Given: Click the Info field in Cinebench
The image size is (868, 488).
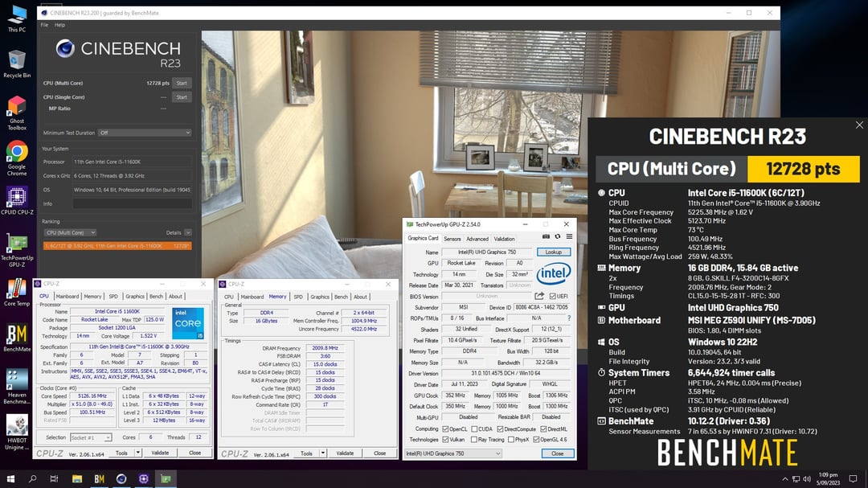Looking at the screenshot, I should click(x=133, y=203).
